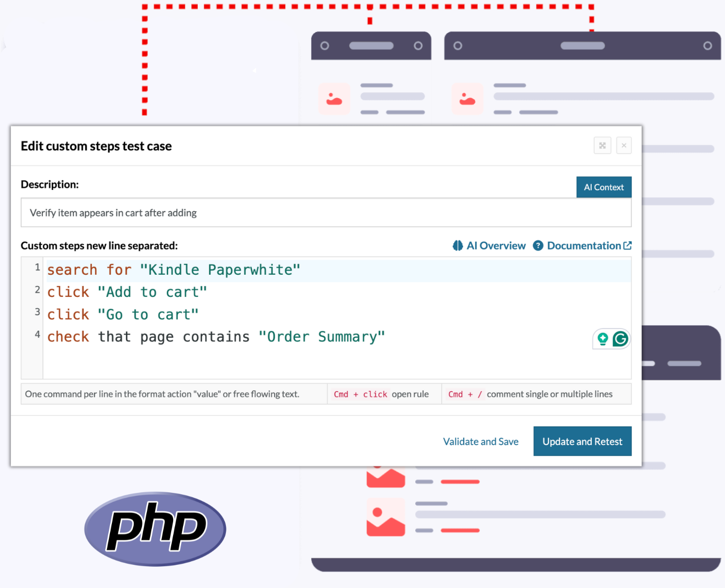The image size is (725, 588).
Task: Click the PHP logo
Action: (155, 528)
